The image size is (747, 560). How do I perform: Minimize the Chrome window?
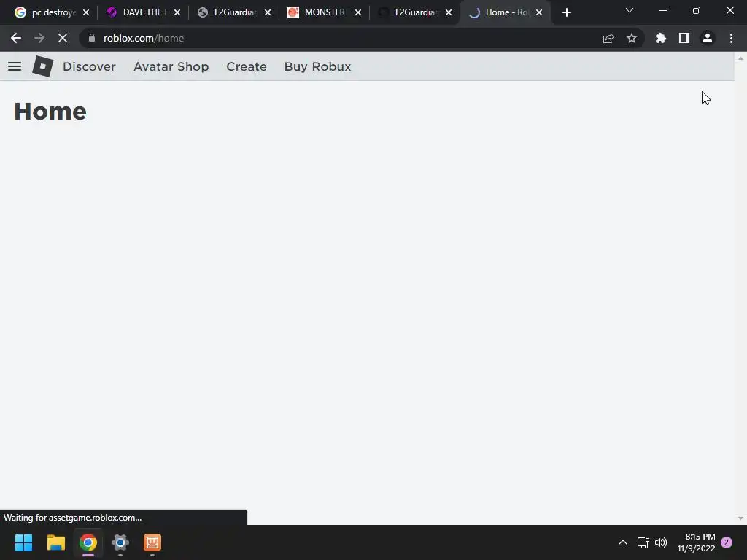tap(663, 10)
